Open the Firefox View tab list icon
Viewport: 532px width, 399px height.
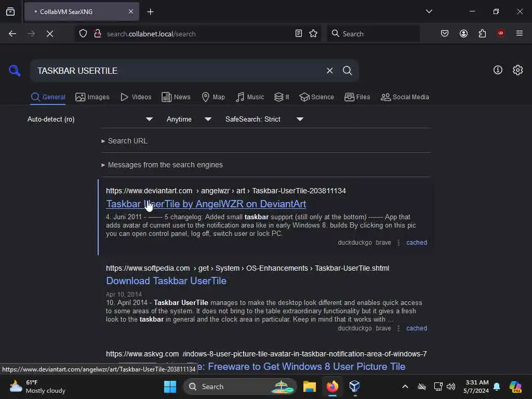click(10, 11)
